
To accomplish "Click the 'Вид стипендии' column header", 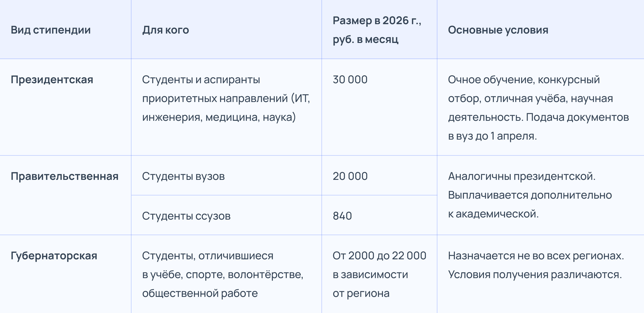I will [x=51, y=30].
